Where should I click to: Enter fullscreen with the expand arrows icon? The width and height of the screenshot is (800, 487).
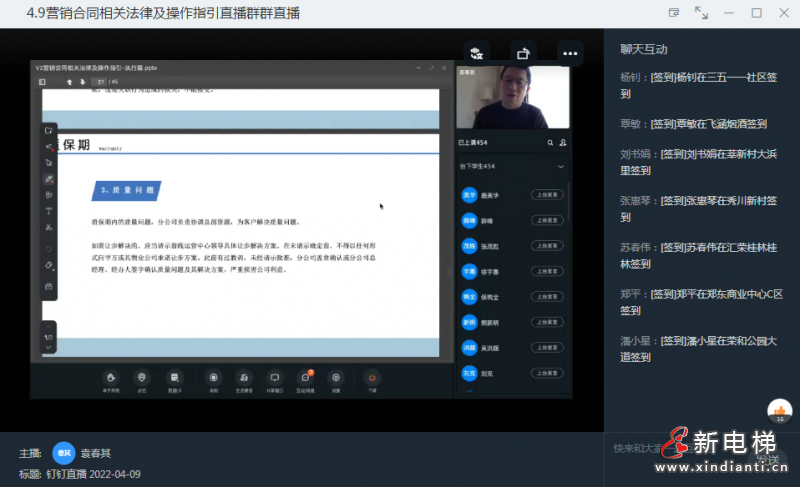[701, 13]
